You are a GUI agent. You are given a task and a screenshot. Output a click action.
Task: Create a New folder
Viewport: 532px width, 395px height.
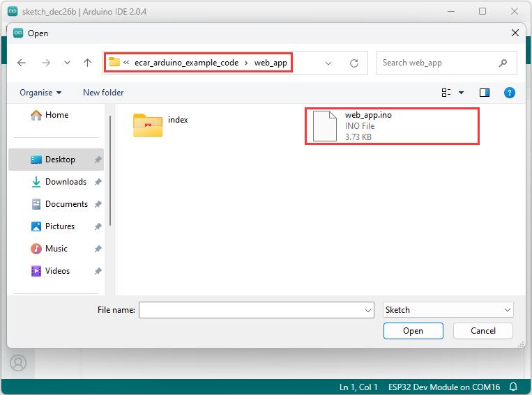(103, 93)
